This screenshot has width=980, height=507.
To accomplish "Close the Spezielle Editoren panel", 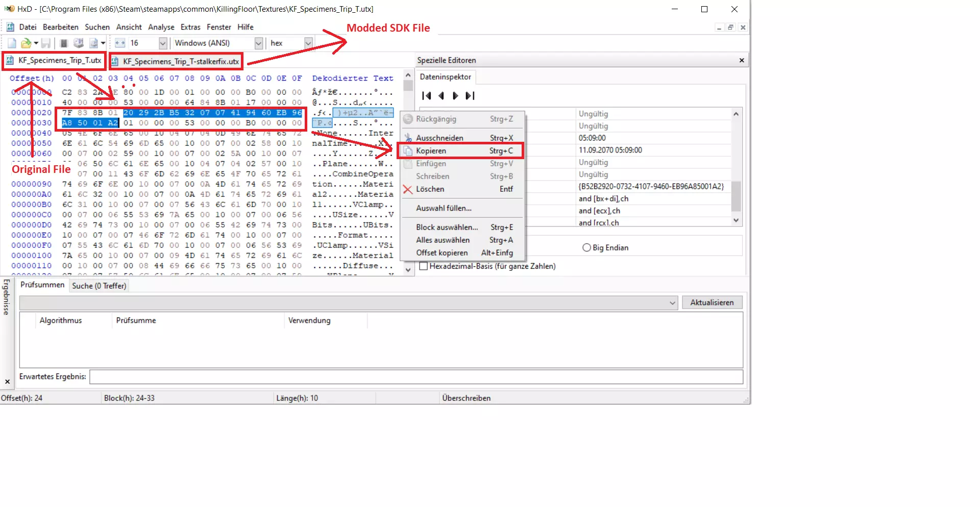I will [742, 61].
